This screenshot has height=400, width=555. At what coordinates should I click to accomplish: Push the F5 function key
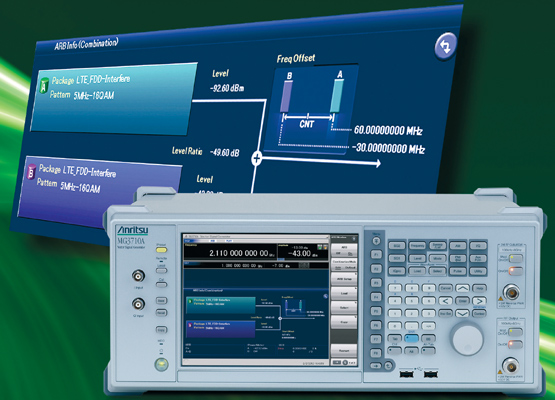click(x=376, y=311)
